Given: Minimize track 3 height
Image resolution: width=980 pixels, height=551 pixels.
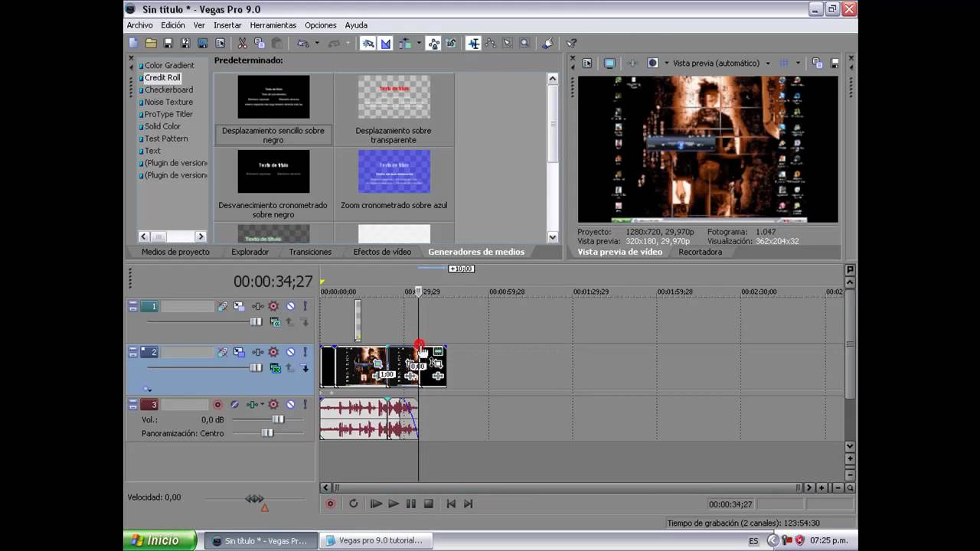Looking at the screenshot, I should tap(133, 402).
